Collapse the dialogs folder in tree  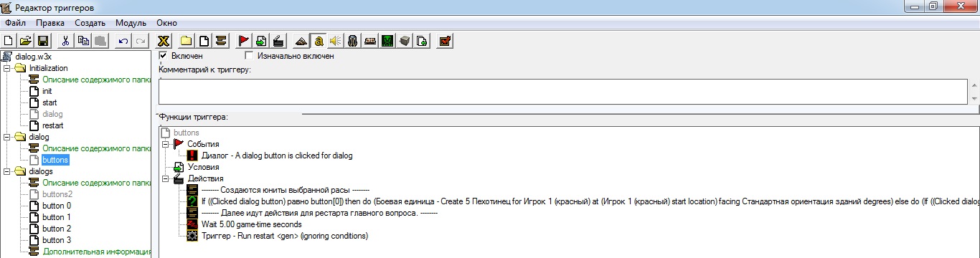pyautogui.click(x=6, y=171)
